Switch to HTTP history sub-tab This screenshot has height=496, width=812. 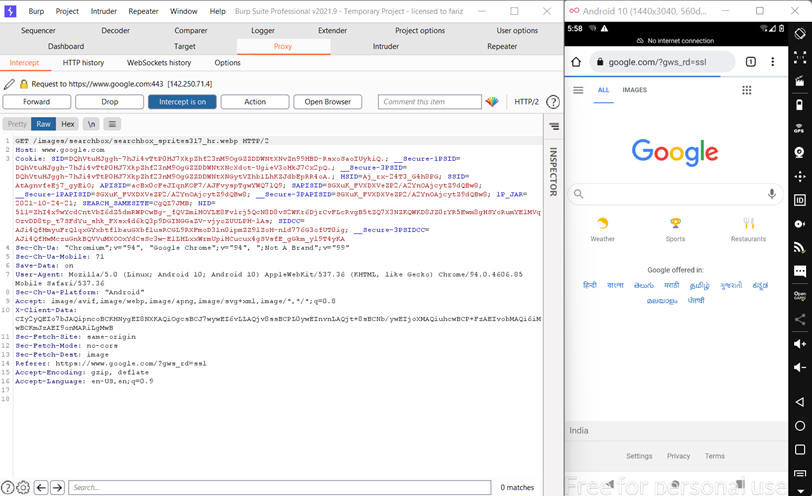pos(83,63)
